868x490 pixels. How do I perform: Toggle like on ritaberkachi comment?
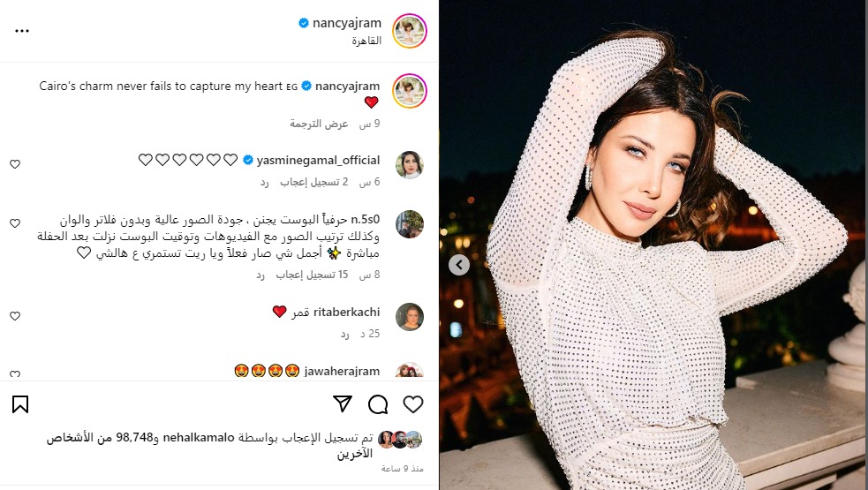click(x=15, y=316)
